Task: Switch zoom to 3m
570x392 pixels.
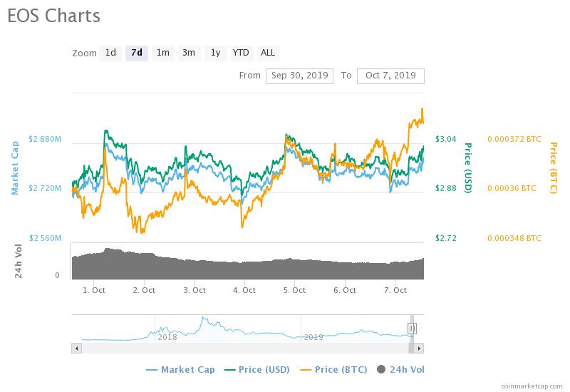Action: point(189,53)
